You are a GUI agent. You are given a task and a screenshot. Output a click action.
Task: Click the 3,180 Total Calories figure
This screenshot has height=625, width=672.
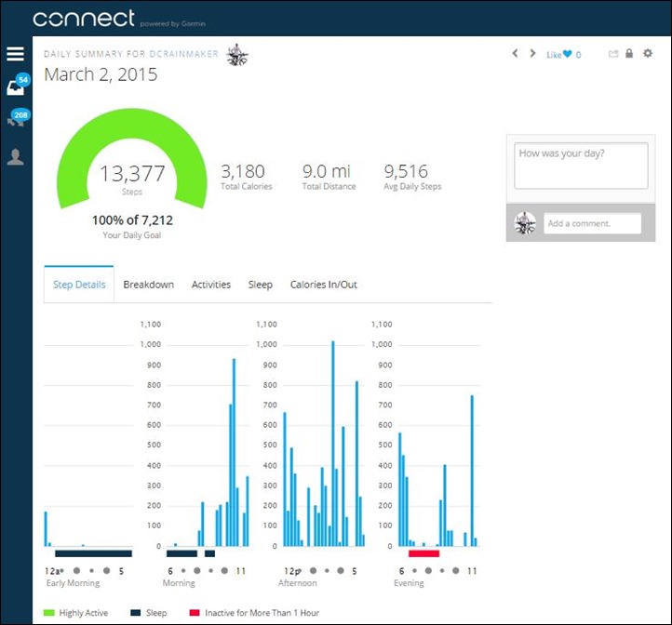click(x=243, y=171)
